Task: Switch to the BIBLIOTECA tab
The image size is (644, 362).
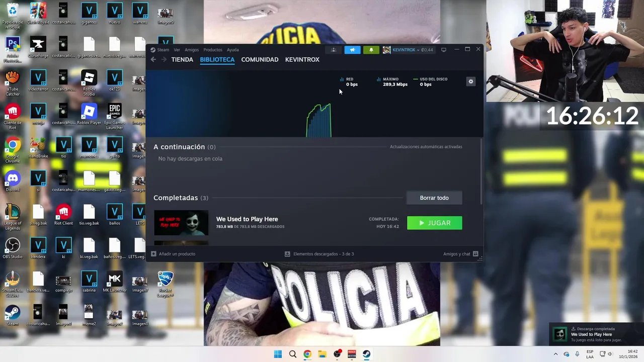Action: (217, 59)
